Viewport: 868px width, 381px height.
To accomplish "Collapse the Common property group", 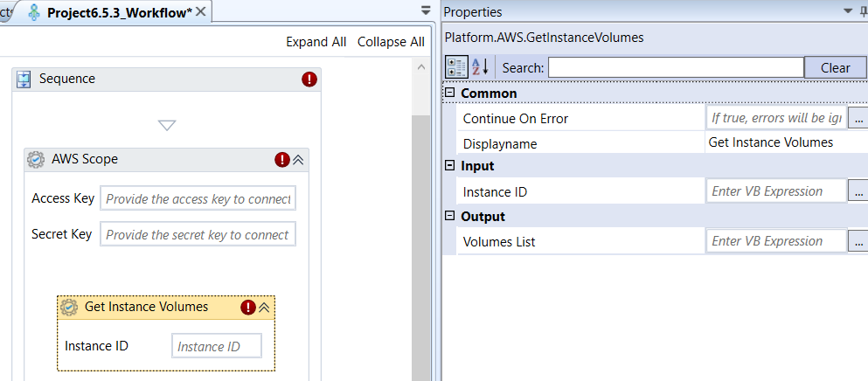I will tap(450, 93).
